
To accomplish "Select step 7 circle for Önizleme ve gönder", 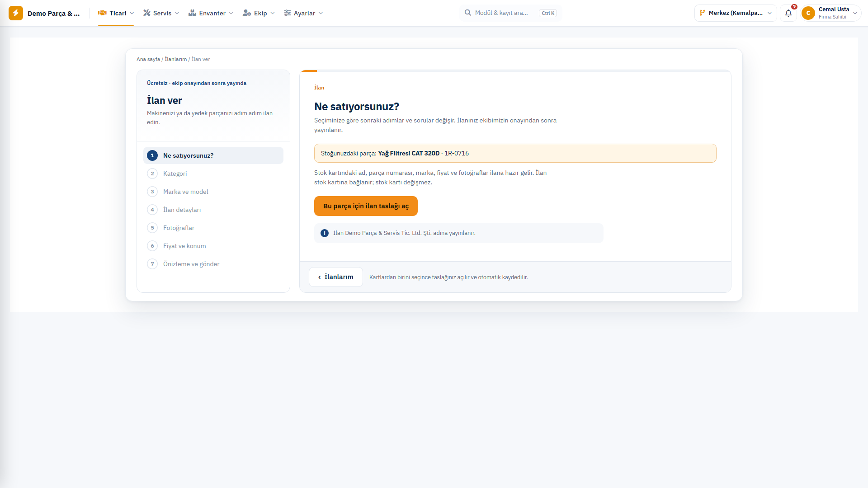I will [x=152, y=264].
